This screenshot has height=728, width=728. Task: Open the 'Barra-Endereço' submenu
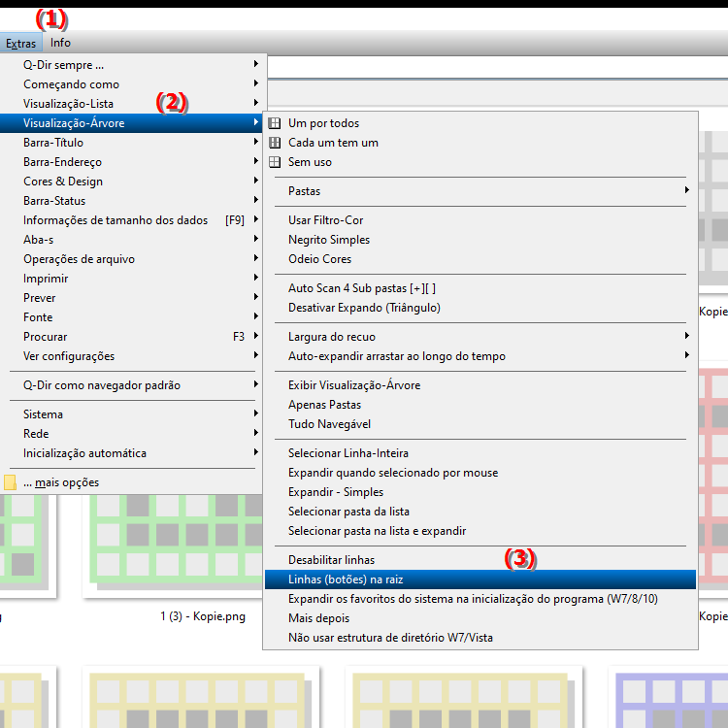click(x=131, y=162)
